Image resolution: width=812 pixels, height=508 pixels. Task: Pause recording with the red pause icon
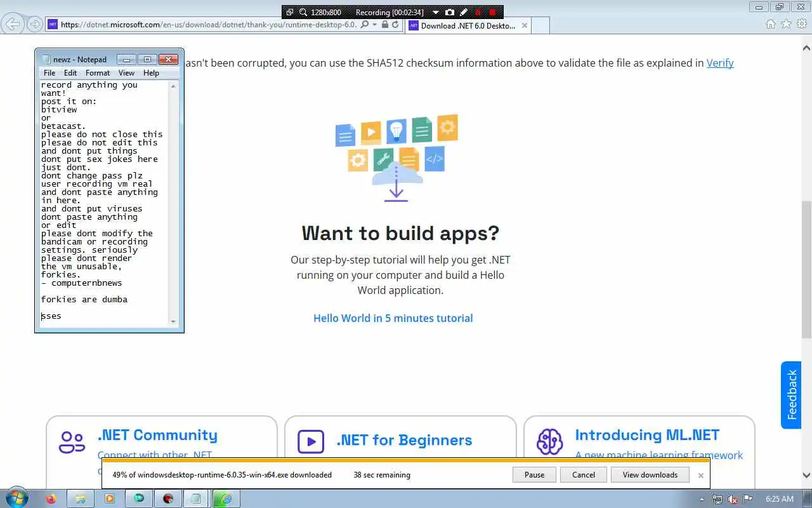(478, 12)
